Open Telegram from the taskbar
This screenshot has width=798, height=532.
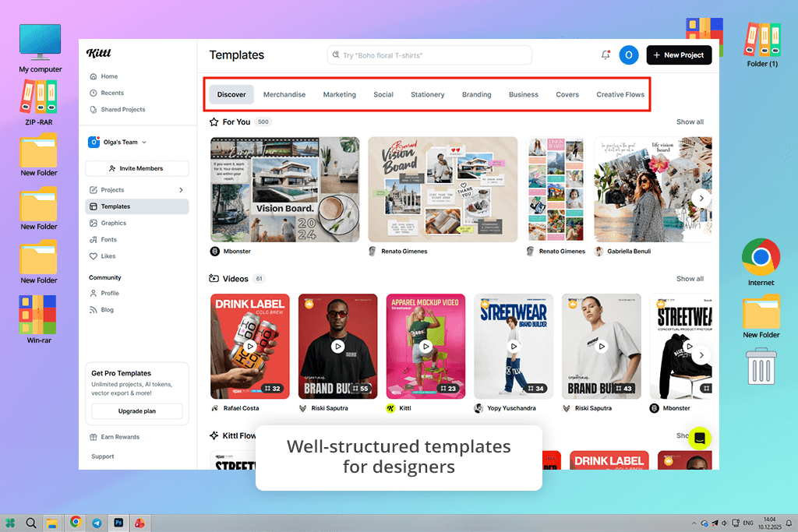pos(97,523)
